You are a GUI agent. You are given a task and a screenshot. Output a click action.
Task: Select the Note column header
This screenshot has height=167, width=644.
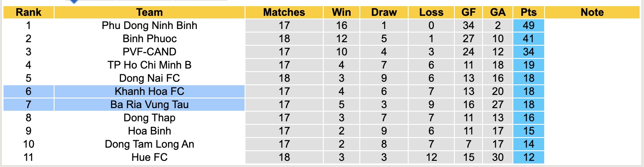point(592,12)
